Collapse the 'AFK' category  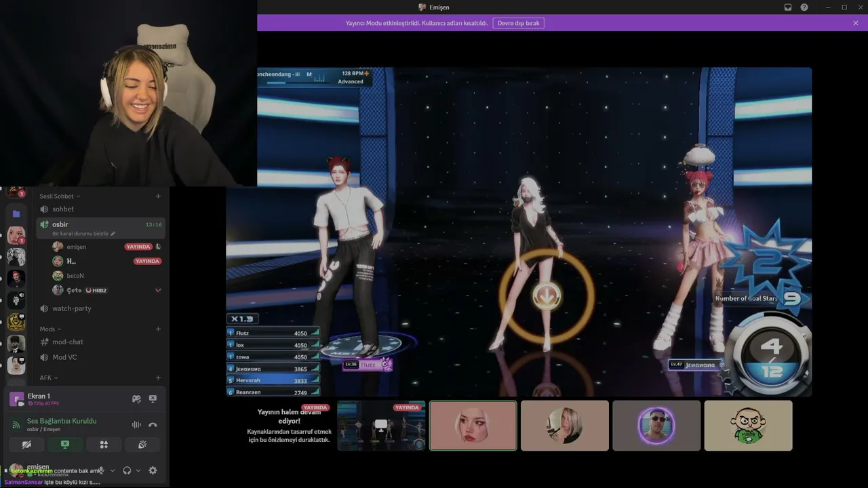(x=49, y=378)
